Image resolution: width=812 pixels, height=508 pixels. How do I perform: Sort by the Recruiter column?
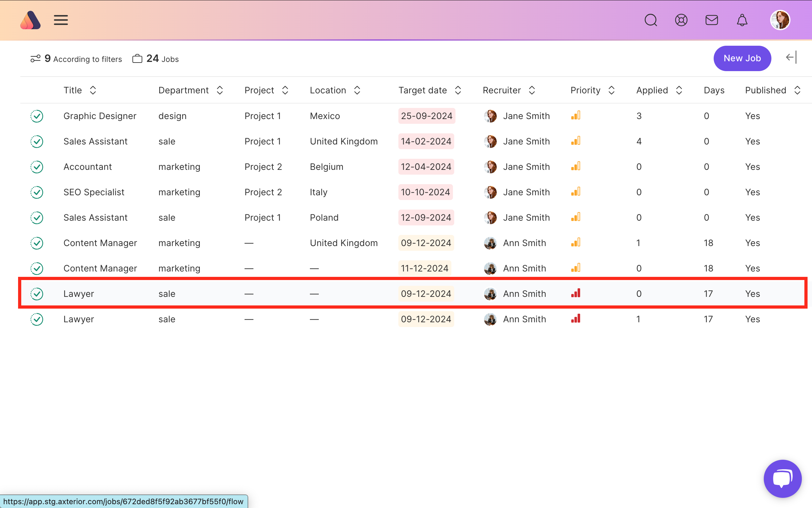click(x=532, y=90)
